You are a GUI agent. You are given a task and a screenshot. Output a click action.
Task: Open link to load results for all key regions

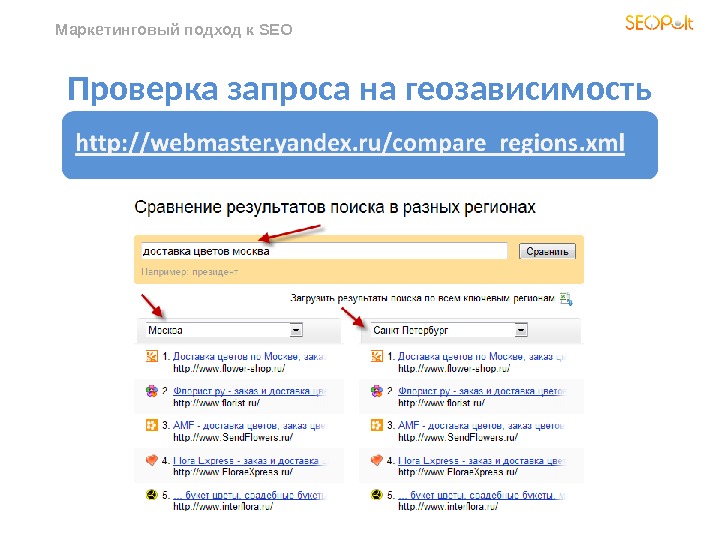pyautogui.click(x=422, y=298)
